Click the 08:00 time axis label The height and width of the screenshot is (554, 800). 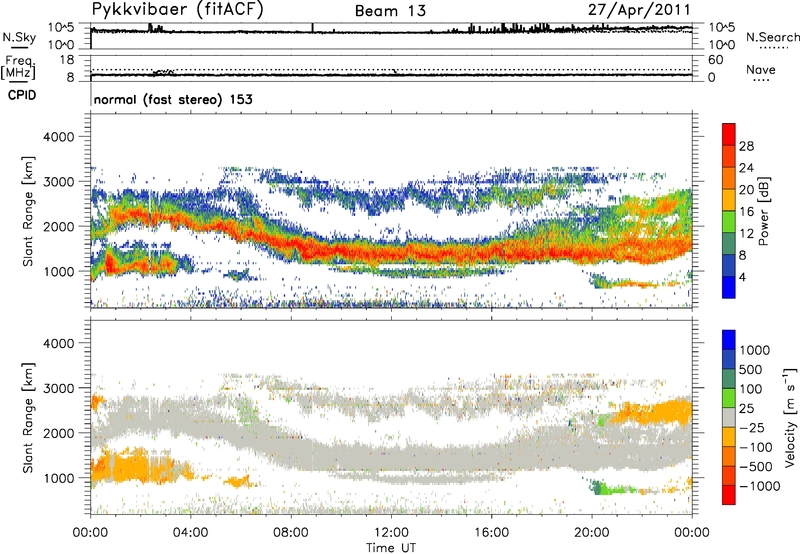291,533
